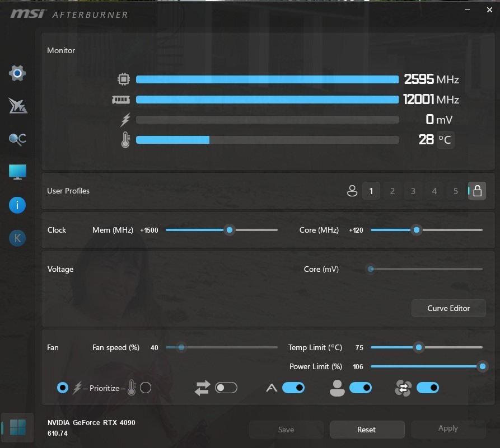
Task: Click the Save button
Action: pos(286,430)
